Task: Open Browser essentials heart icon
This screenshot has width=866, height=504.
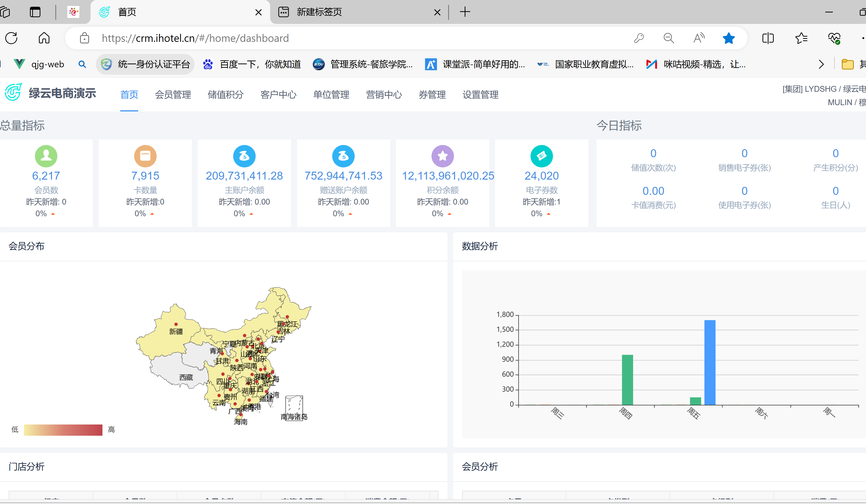Action: tap(834, 38)
